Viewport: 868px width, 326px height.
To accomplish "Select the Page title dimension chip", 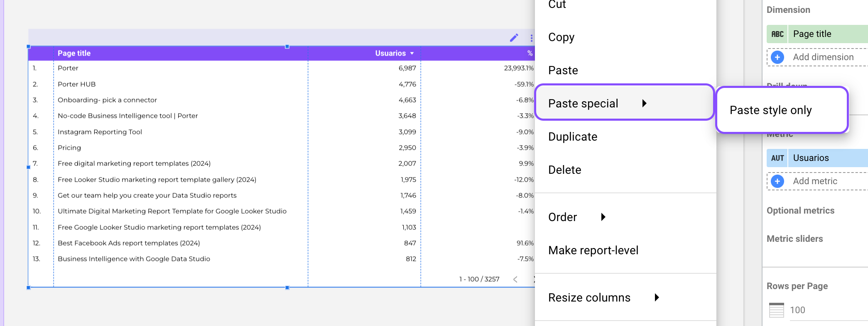I will (817, 34).
